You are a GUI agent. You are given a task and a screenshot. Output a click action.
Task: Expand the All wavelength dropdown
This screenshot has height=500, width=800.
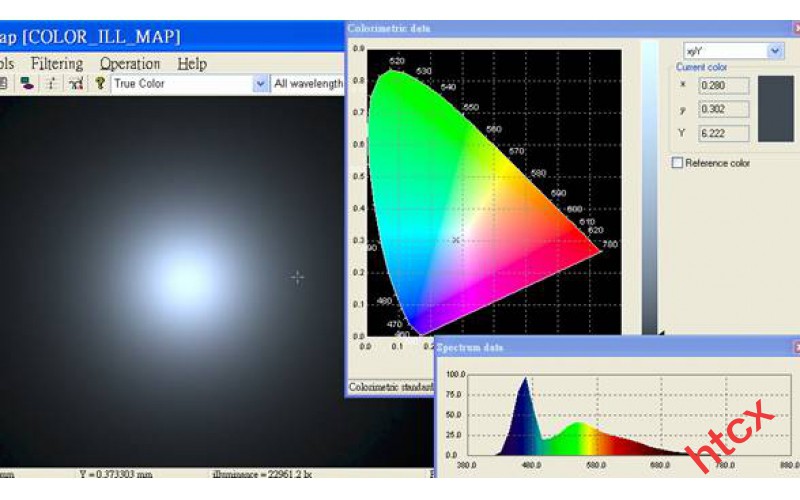point(308,84)
